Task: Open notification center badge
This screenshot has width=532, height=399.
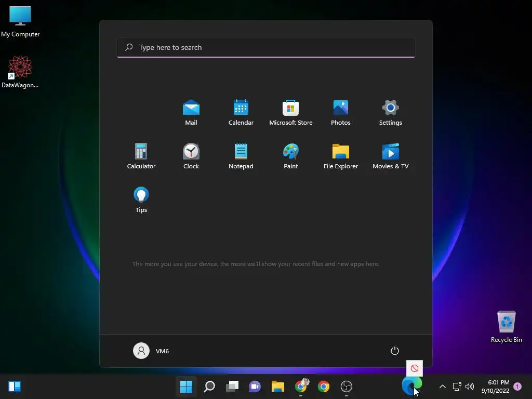Action: 517,387
